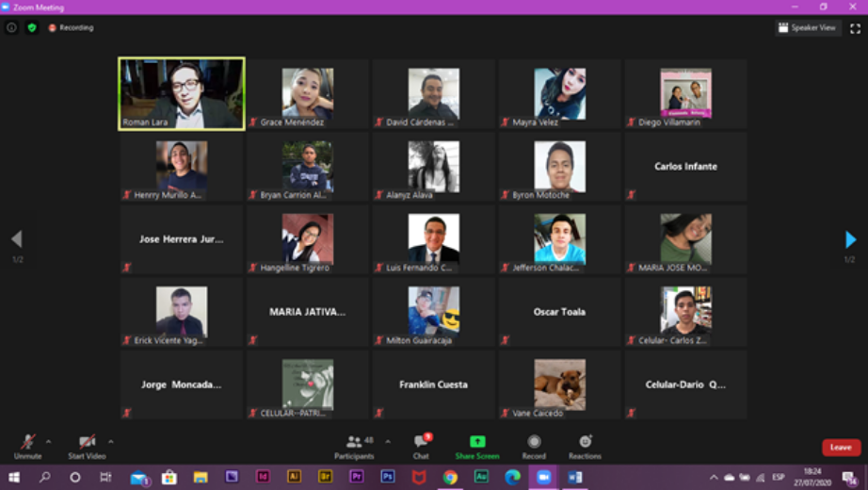
Task: Select David Cárdenas's participant tile
Action: click(433, 93)
